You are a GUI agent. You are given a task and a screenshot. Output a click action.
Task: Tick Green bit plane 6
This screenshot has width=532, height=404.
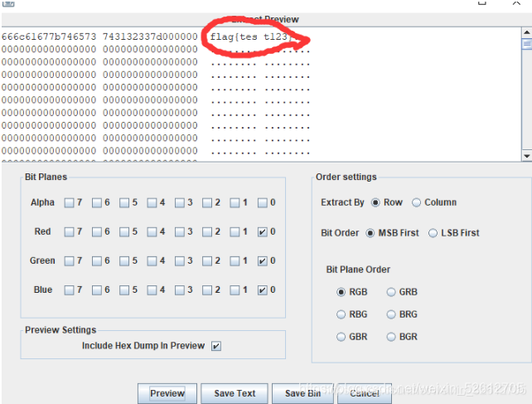(x=97, y=261)
